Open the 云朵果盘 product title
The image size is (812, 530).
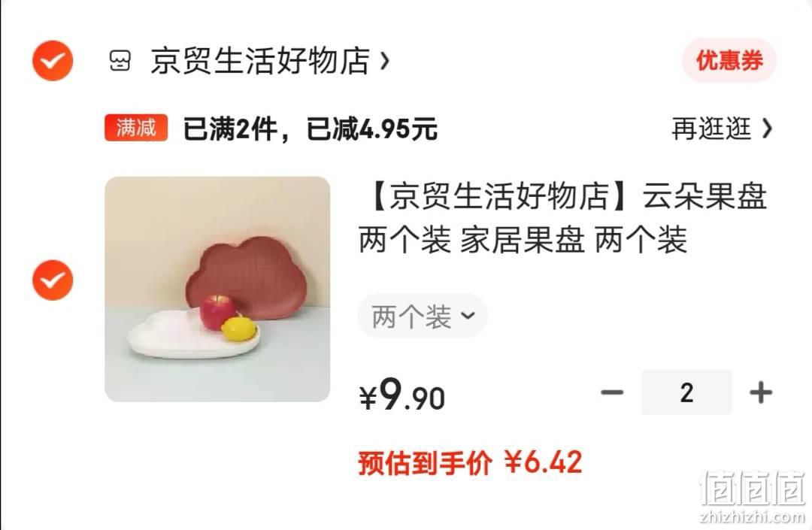[x=562, y=219]
